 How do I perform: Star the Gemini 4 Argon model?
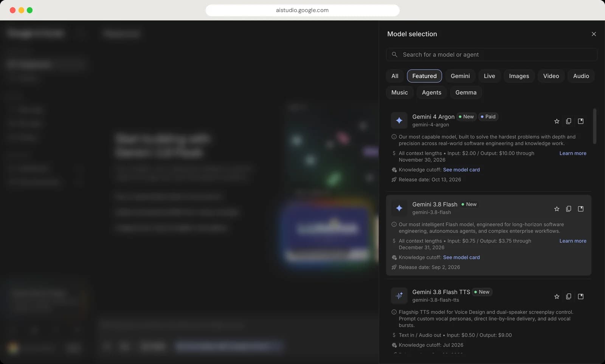(557, 121)
